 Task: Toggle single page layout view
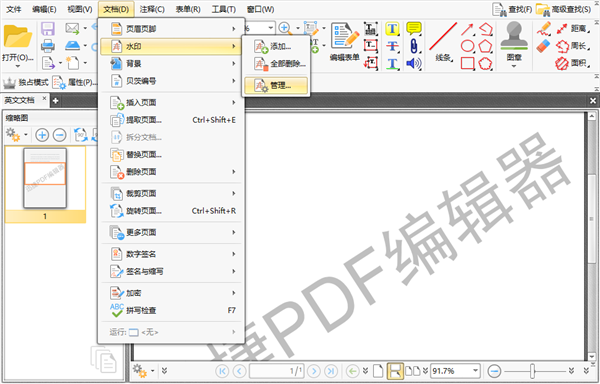point(378,371)
